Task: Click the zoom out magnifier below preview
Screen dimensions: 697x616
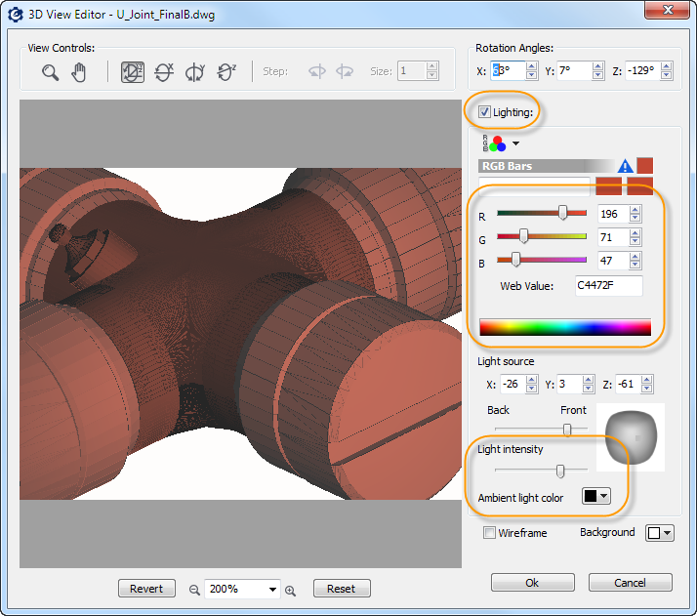Action: [194, 590]
